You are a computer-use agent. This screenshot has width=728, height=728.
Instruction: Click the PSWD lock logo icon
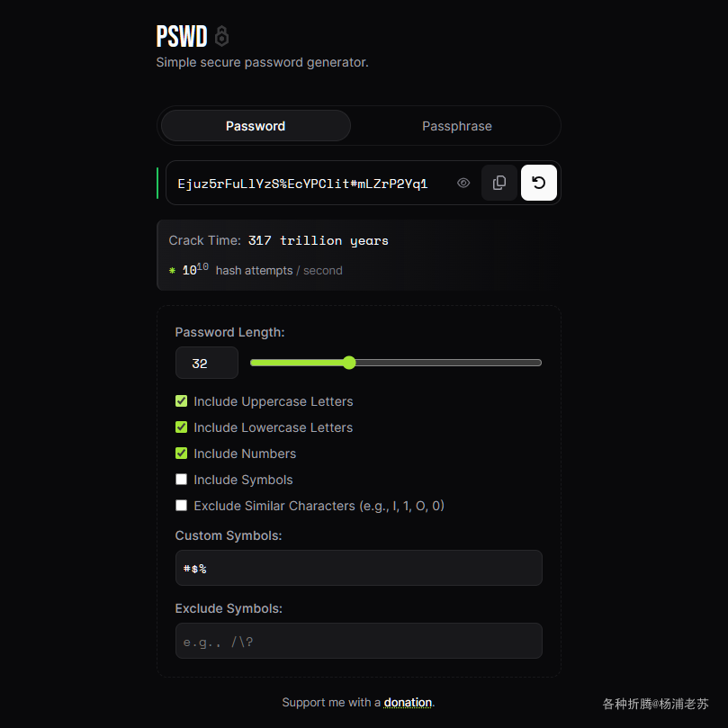click(222, 36)
